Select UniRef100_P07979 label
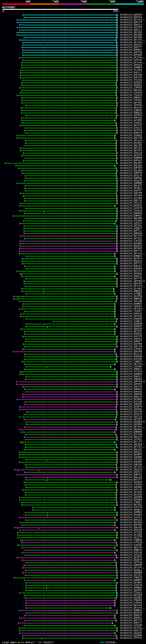 pos(131,371)
